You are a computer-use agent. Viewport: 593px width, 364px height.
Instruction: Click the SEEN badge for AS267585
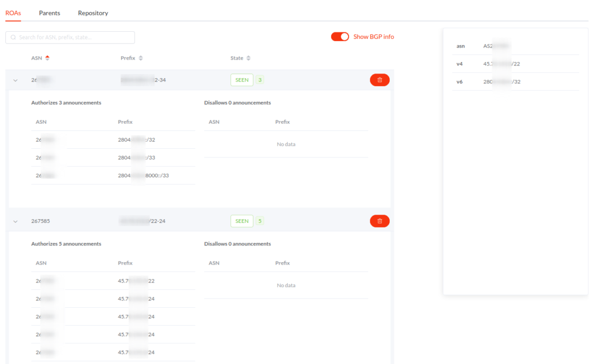(241, 220)
